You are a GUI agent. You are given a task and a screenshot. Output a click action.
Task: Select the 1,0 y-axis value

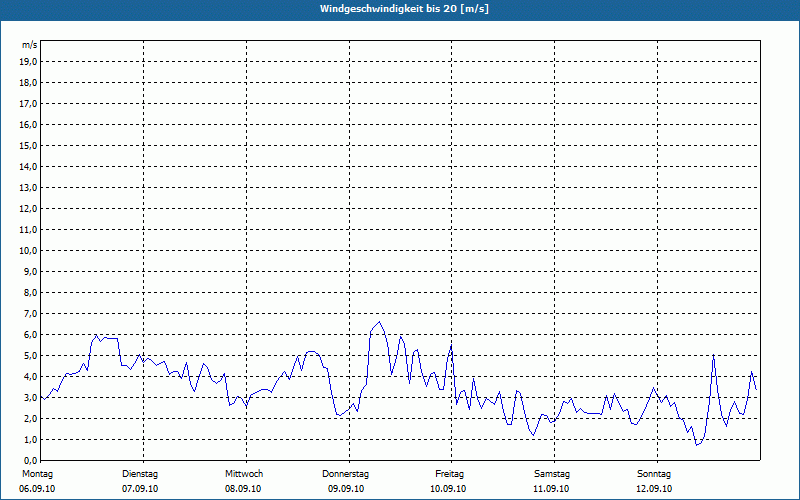coord(31,439)
